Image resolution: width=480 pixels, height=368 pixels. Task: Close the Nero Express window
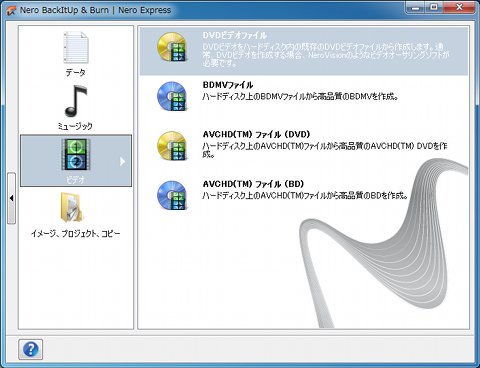459,7
